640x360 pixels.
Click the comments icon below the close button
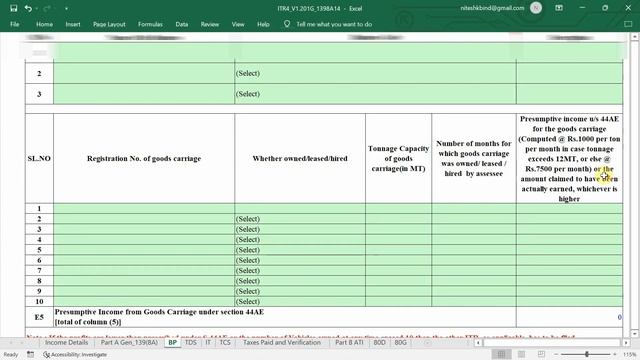click(628, 24)
